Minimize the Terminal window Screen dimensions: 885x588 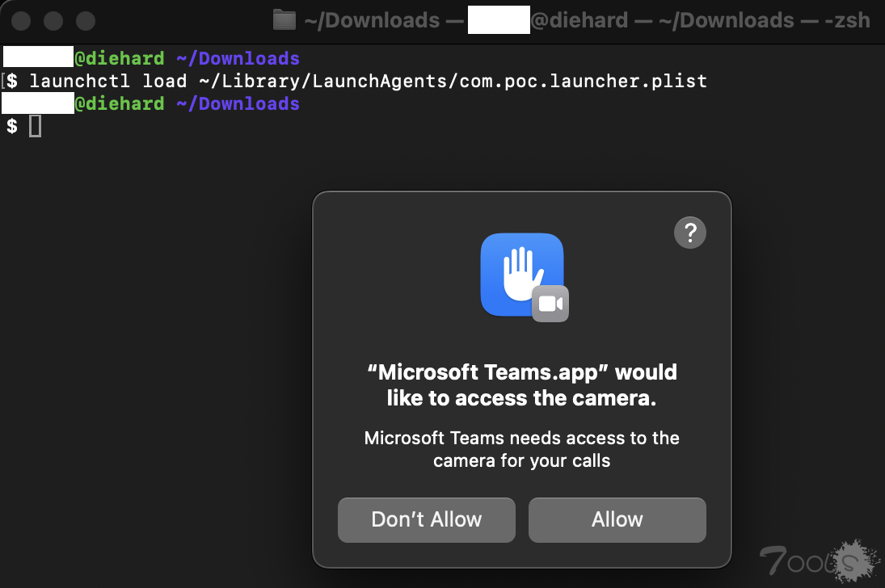53,21
